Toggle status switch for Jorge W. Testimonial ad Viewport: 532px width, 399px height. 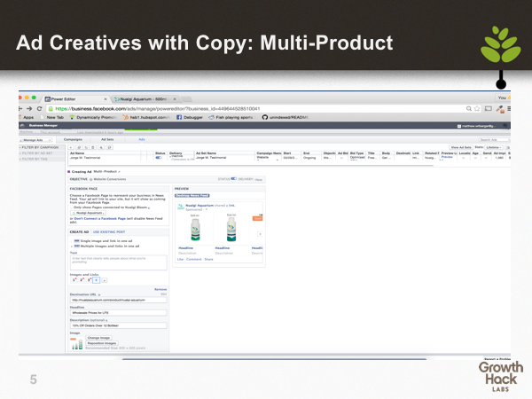click(x=159, y=158)
